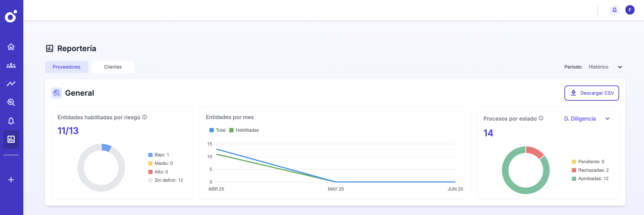The width and height of the screenshot is (644, 215).
Task: Click info icon beside Entidades habilitadas por riesgo
Action: [x=144, y=117]
